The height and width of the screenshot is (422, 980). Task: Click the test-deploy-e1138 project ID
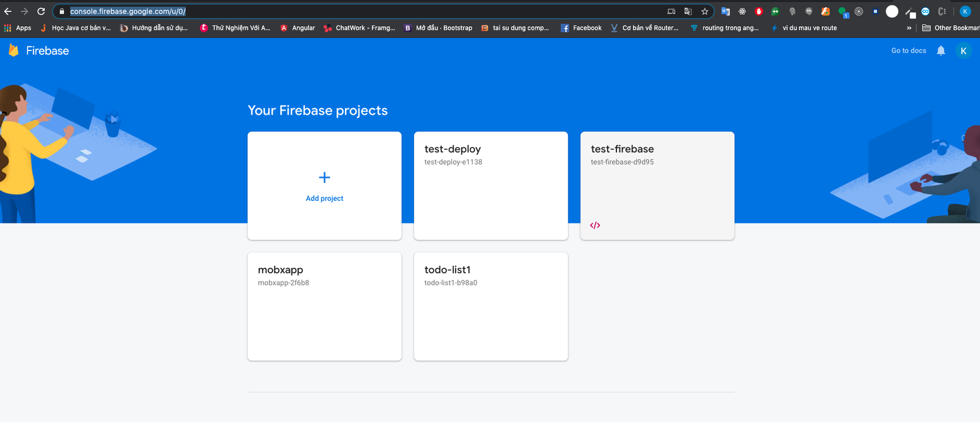click(x=453, y=162)
